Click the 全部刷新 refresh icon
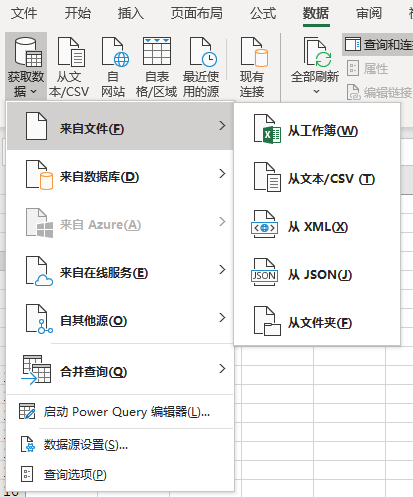The image size is (413, 497). 318,52
